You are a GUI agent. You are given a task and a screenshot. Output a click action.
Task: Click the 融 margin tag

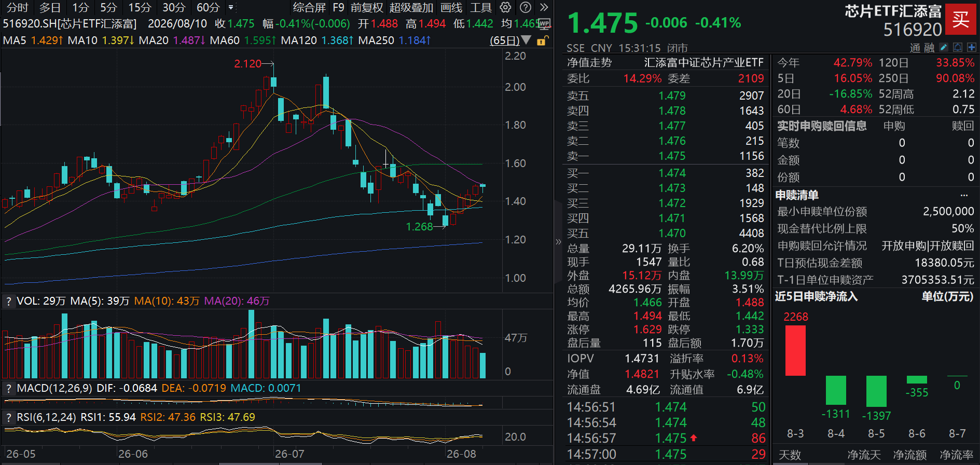click(929, 48)
